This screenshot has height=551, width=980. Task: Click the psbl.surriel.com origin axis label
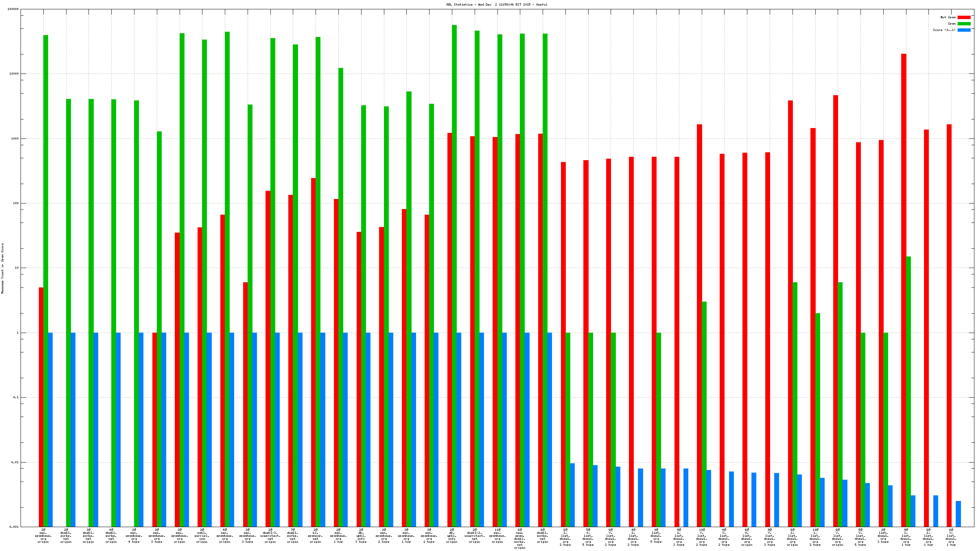[202, 535]
